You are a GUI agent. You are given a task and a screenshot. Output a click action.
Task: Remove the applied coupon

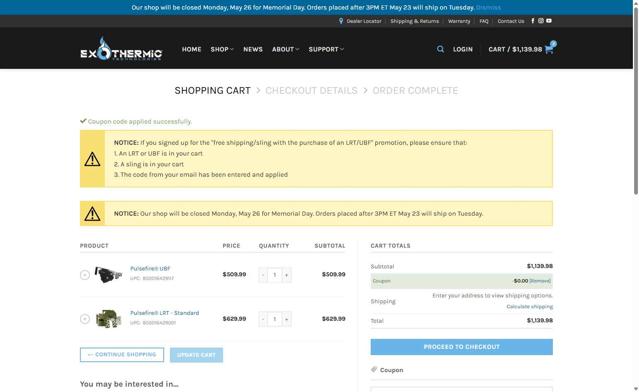[x=540, y=281]
